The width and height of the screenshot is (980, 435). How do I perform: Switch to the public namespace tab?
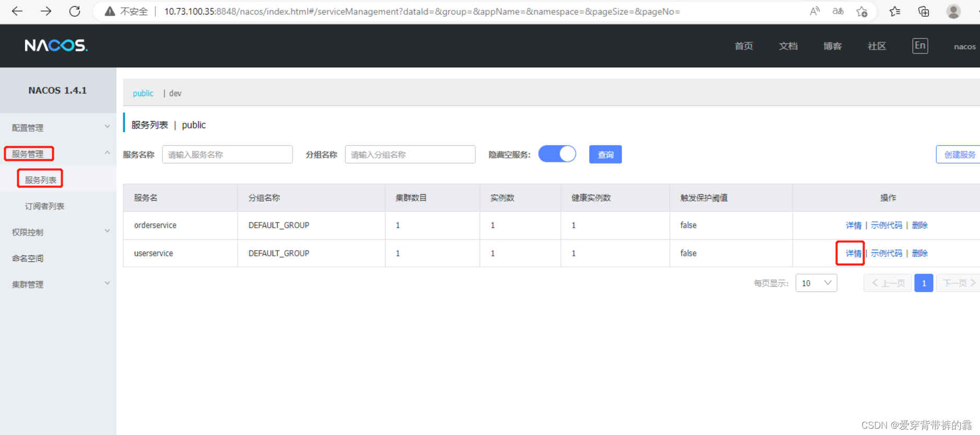143,93
